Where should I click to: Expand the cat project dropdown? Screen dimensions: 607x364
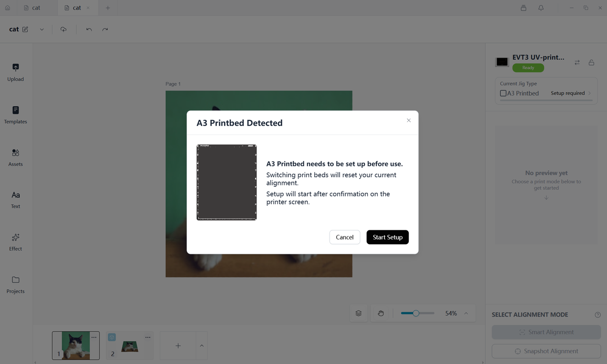coord(42,29)
